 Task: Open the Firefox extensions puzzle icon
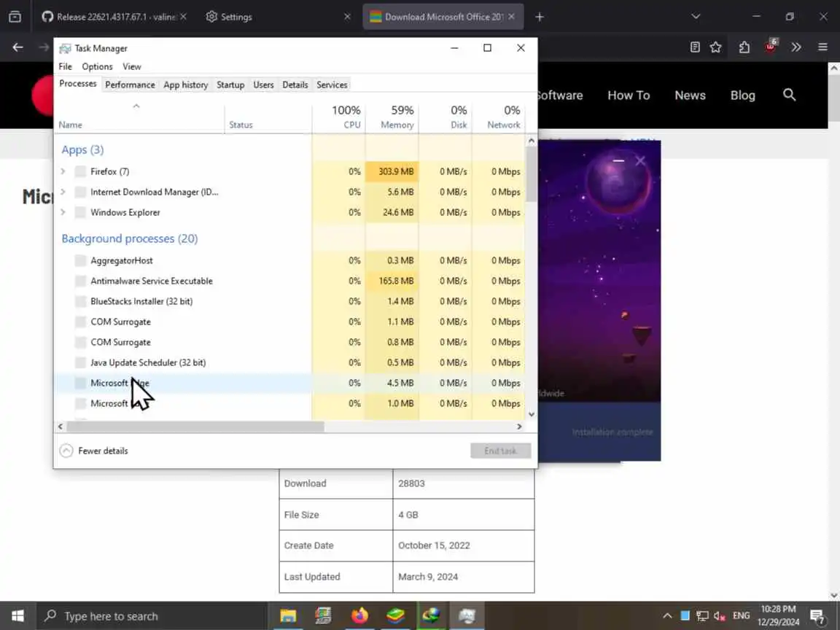(x=744, y=47)
